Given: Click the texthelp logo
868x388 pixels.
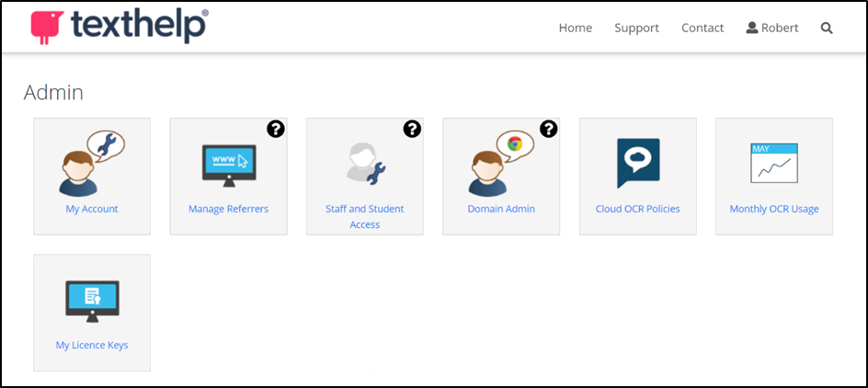Looking at the screenshot, I should [119, 27].
